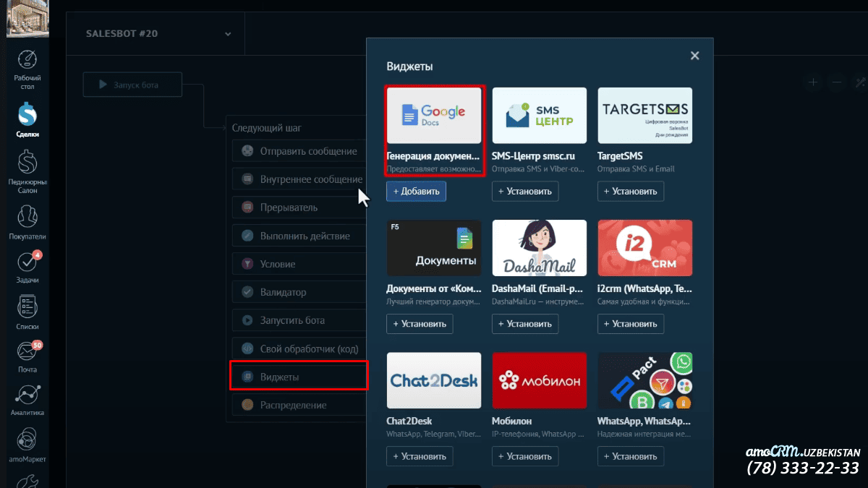Click the Google Docs widget thumbnail
Image resolution: width=868 pixels, height=488 pixels.
434,115
